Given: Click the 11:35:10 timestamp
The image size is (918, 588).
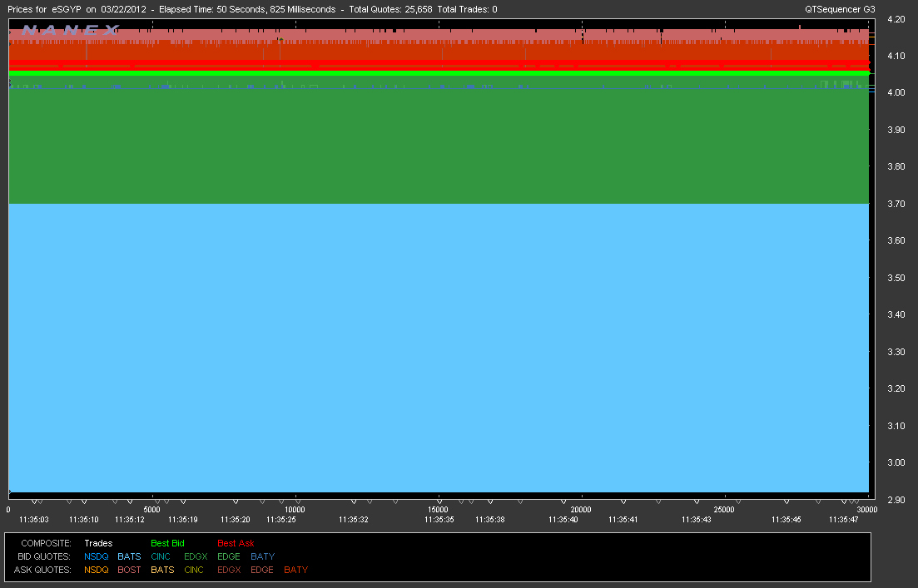Looking at the screenshot, I should point(84,520).
